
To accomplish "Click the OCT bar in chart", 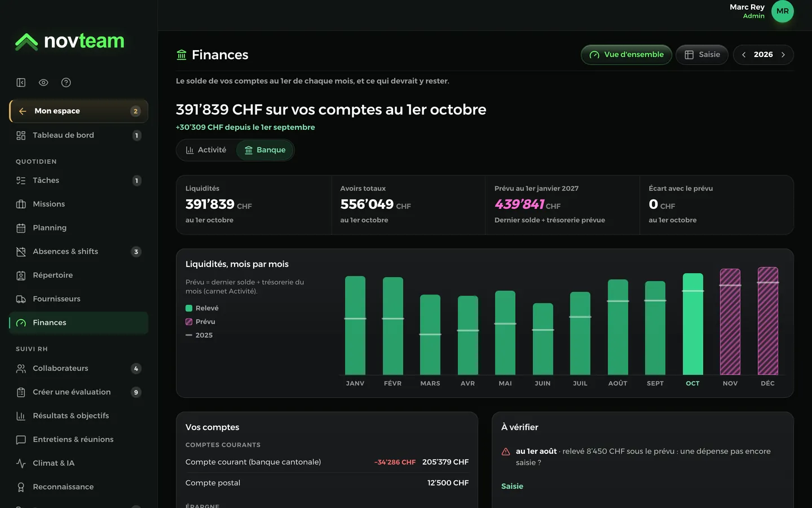I will pos(693,324).
